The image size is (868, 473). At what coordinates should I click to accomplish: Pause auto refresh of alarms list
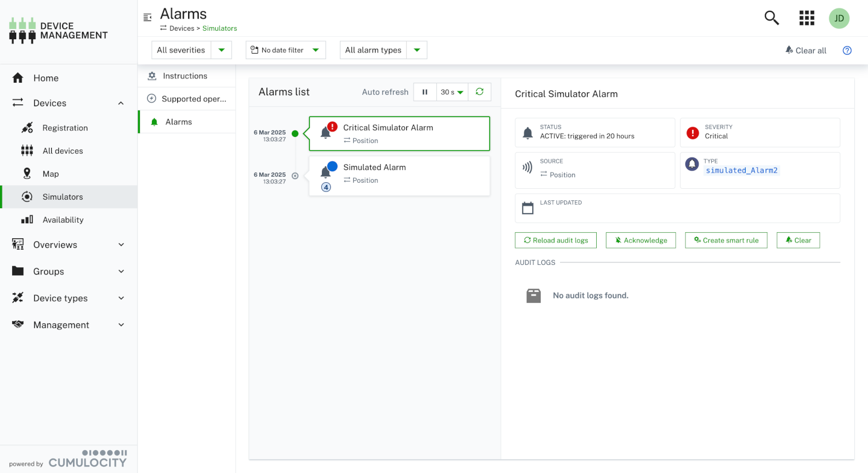pos(425,92)
